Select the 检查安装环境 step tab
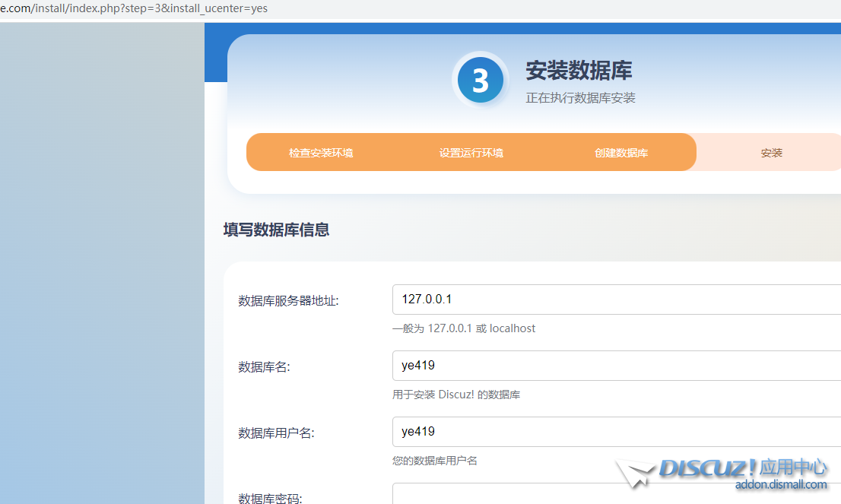This screenshot has height=504, width=841. coord(321,153)
